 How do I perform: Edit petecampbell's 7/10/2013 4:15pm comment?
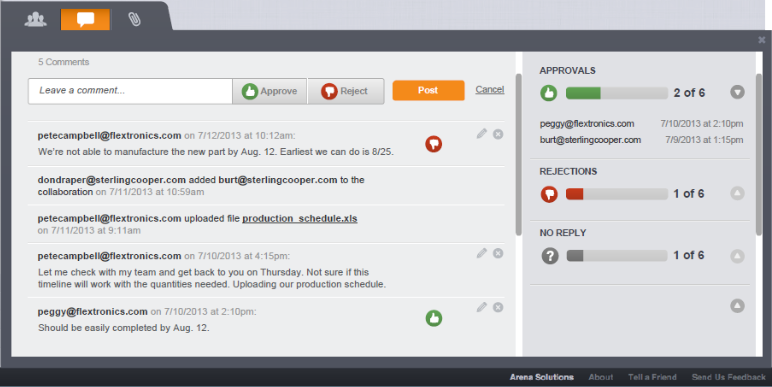(482, 253)
